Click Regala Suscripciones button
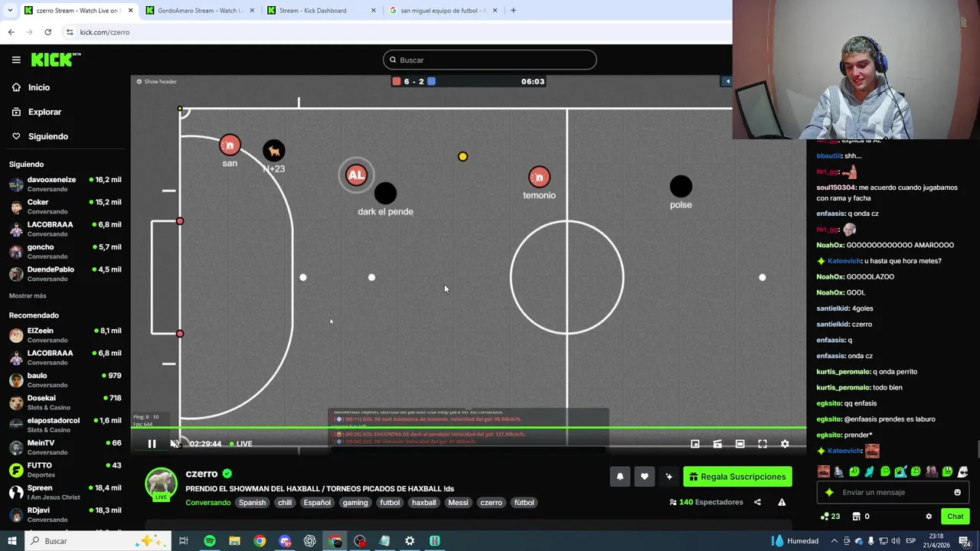The image size is (980, 551). (737, 477)
